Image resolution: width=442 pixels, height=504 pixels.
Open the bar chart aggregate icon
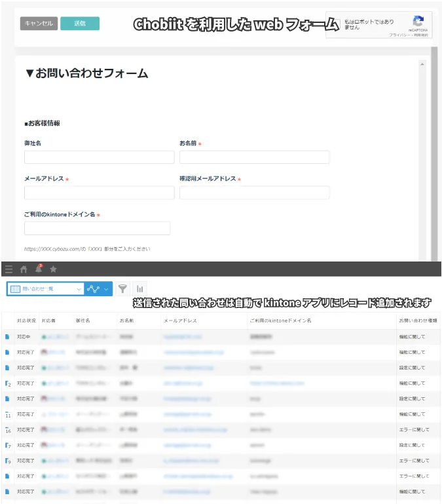139,288
